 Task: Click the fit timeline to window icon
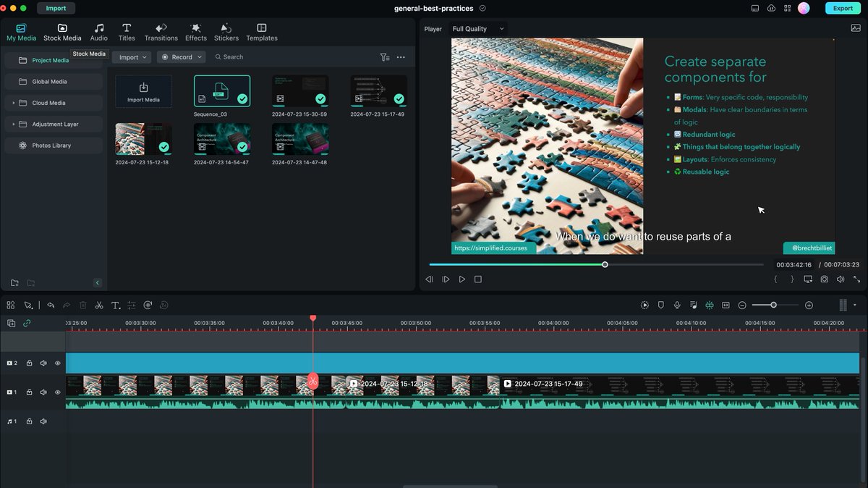[726, 306]
